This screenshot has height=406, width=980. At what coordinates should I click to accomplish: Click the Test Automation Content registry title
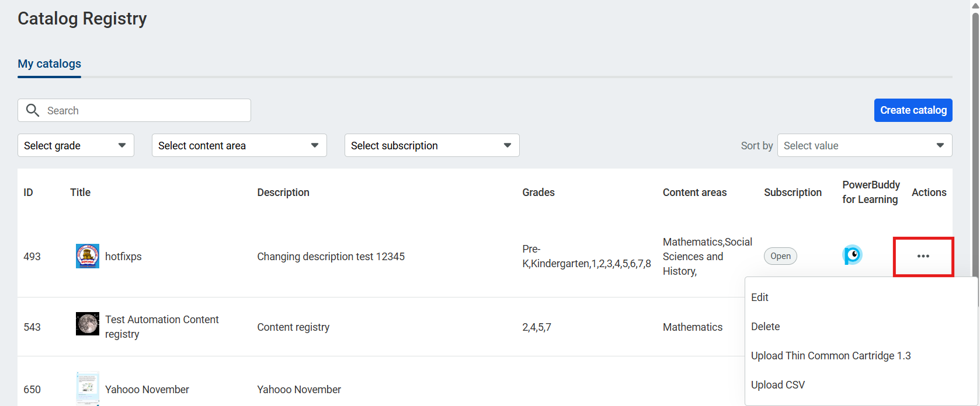tap(162, 327)
